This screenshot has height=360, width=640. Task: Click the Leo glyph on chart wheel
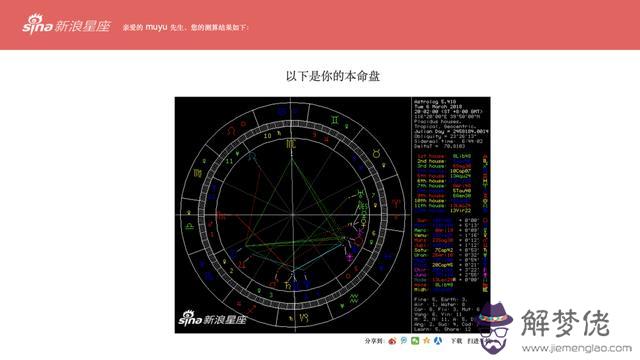(x=231, y=131)
